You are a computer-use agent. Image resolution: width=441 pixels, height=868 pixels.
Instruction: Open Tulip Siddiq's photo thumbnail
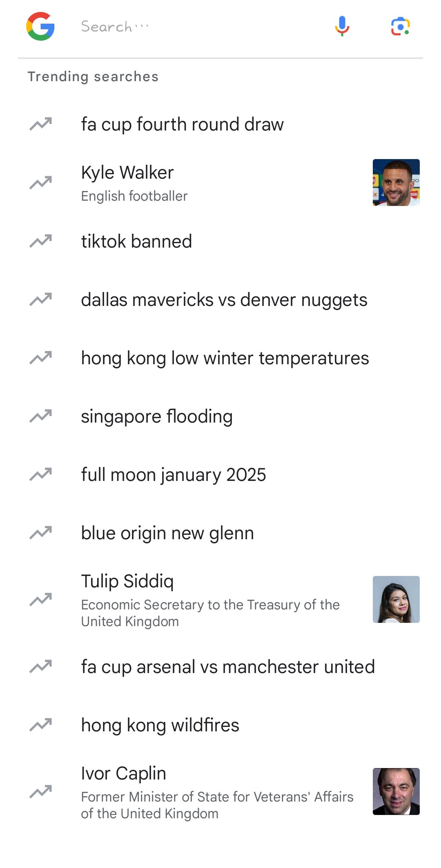click(396, 599)
